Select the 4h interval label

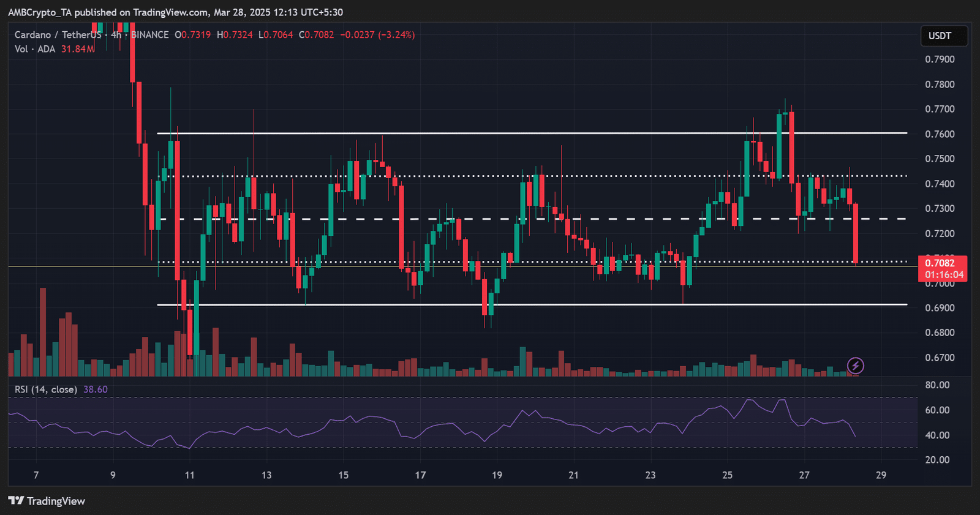click(x=116, y=35)
